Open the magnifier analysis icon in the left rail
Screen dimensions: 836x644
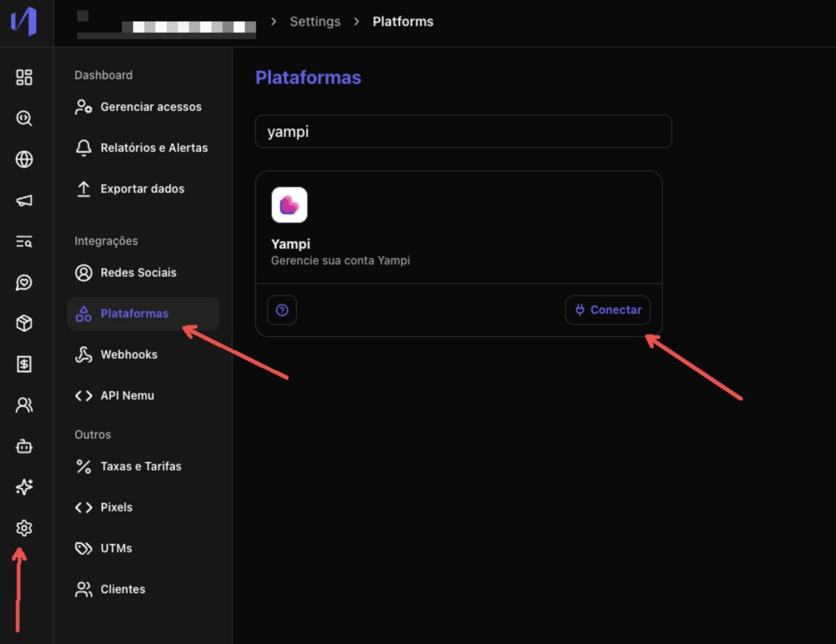point(24,118)
